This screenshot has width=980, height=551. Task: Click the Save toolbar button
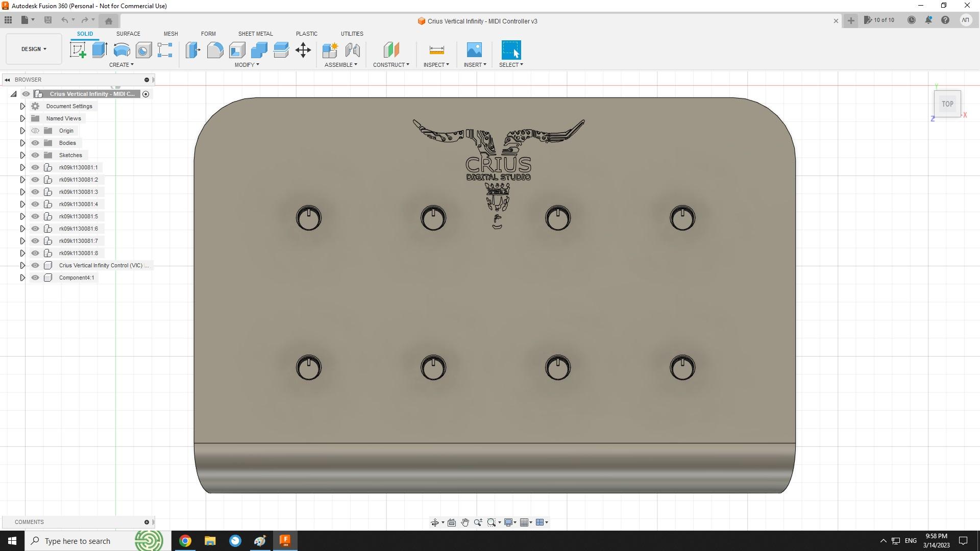[x=48, y=19]
